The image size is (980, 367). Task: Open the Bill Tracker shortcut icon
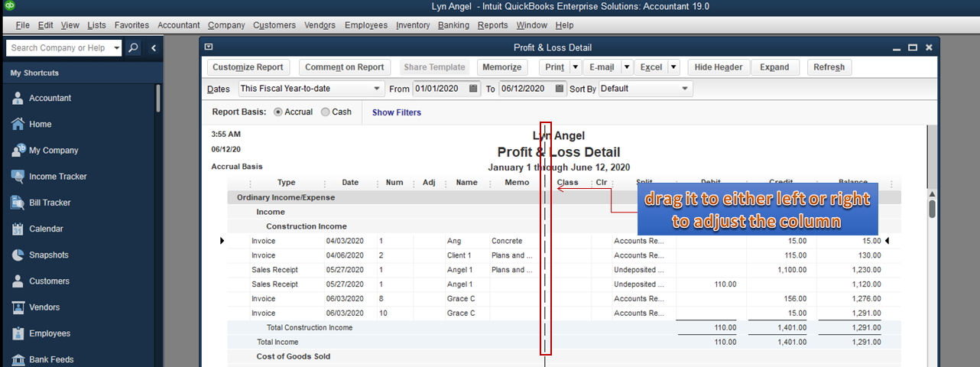click(18, 203)
